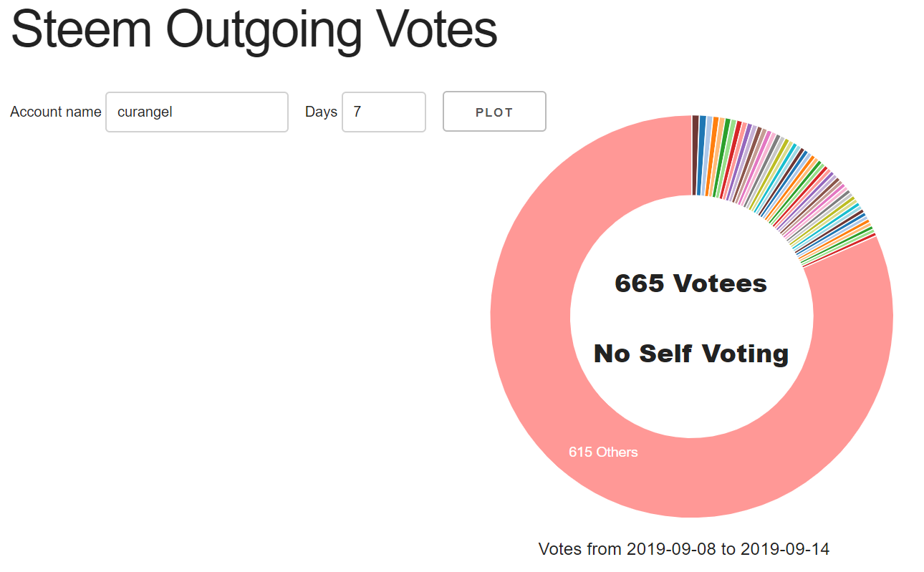Click the "665 Votees" center text
The image size is (924, 572).
coord(691,283)
